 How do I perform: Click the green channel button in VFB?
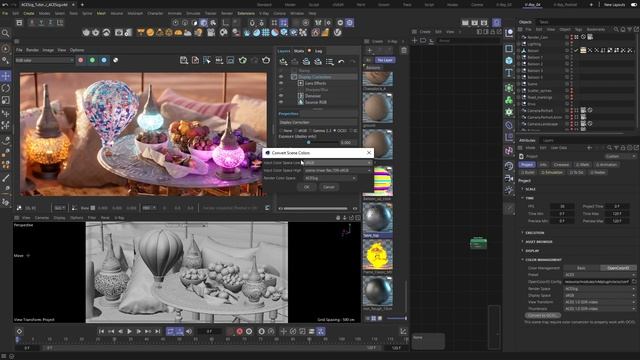92,60
